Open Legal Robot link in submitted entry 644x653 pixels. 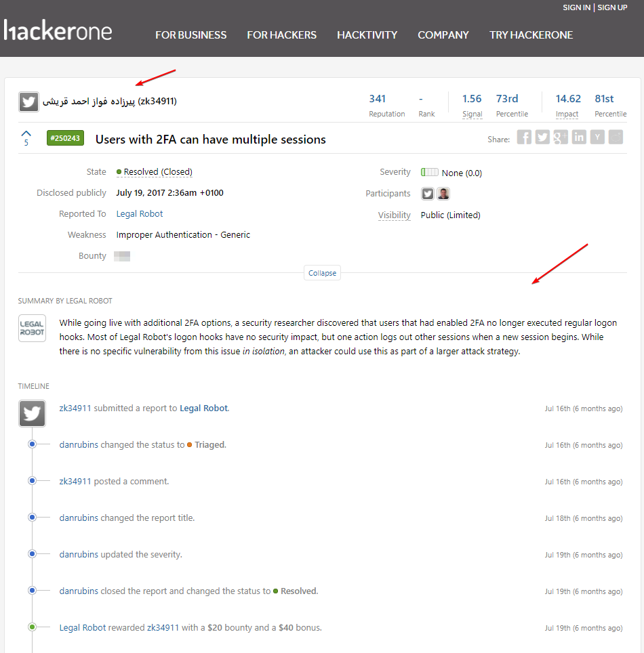204,408
